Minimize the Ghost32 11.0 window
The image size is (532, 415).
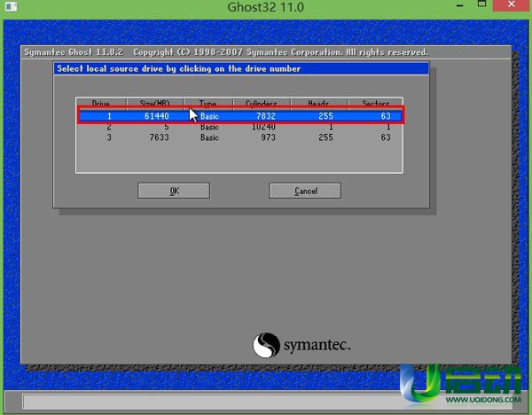459,6
